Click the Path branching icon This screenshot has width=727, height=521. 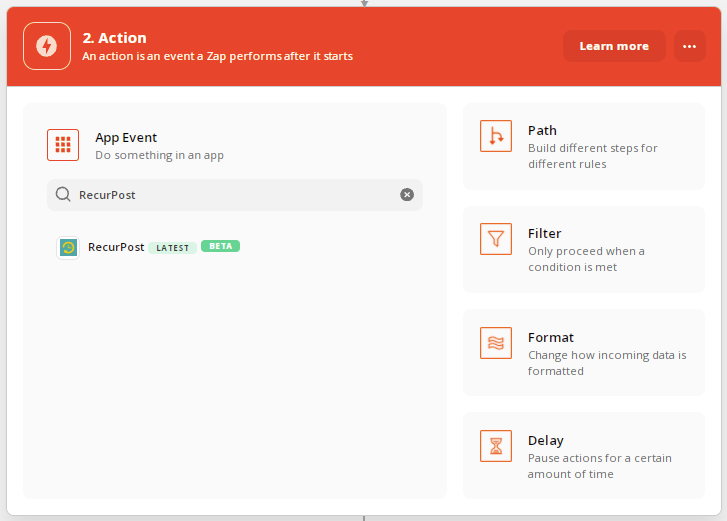(496, 136)
